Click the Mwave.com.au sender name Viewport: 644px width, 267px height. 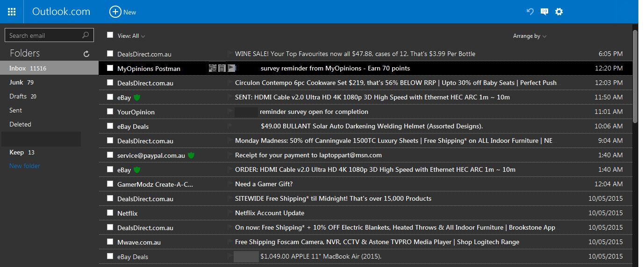pyautogui.click(x=139, y=242)
